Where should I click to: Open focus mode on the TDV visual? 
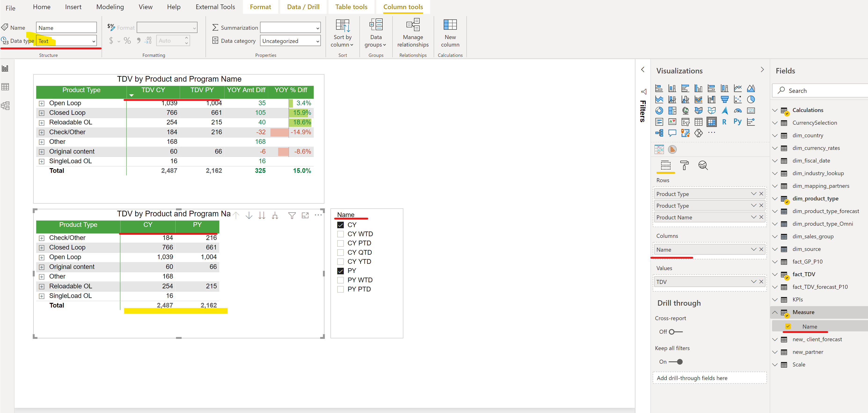305,215
